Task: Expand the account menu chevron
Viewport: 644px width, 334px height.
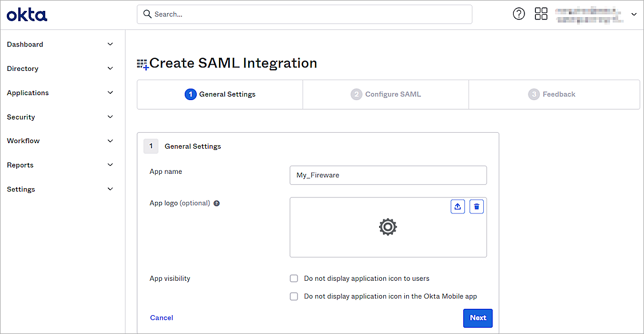Action: click(x=634, y=14)
